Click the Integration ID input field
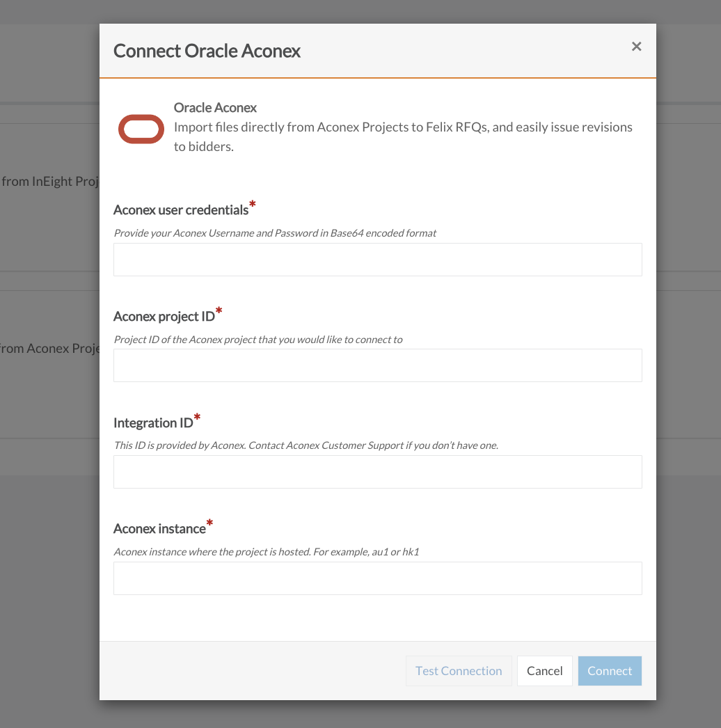Image resolution: width=721 pixels, height=728 pixels. [377, 471]
